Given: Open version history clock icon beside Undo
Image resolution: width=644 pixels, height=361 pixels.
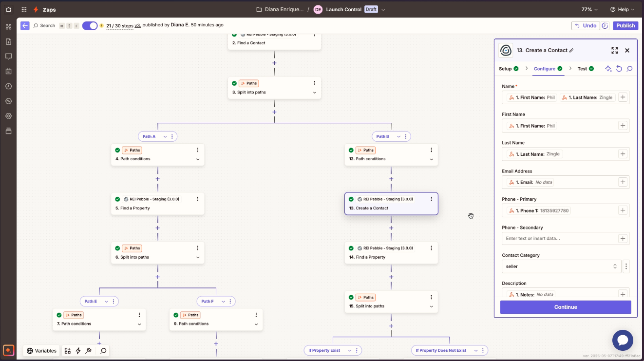Looking at the screenshot, I should (605, 25).
